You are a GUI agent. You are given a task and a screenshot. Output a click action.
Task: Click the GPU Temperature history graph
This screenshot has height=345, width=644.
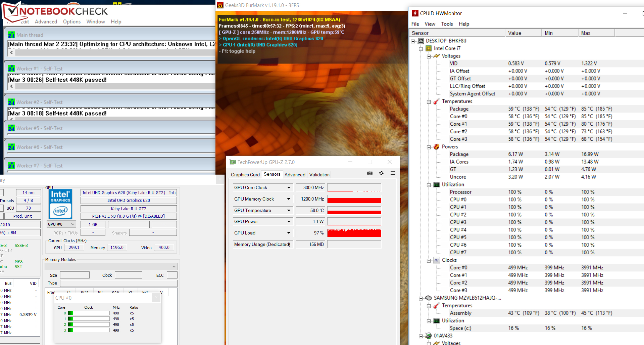coord(354,210)
